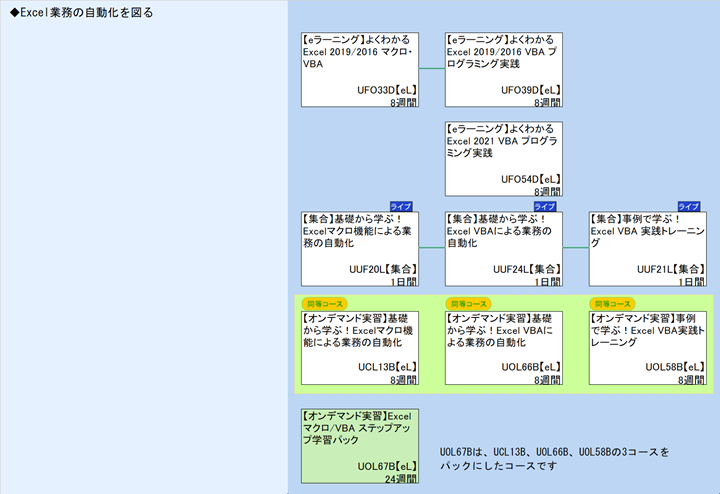Click the ◆Excel業務の自動化を図る heading
Viewport: 720px width, 494px height.
(82, 13)
